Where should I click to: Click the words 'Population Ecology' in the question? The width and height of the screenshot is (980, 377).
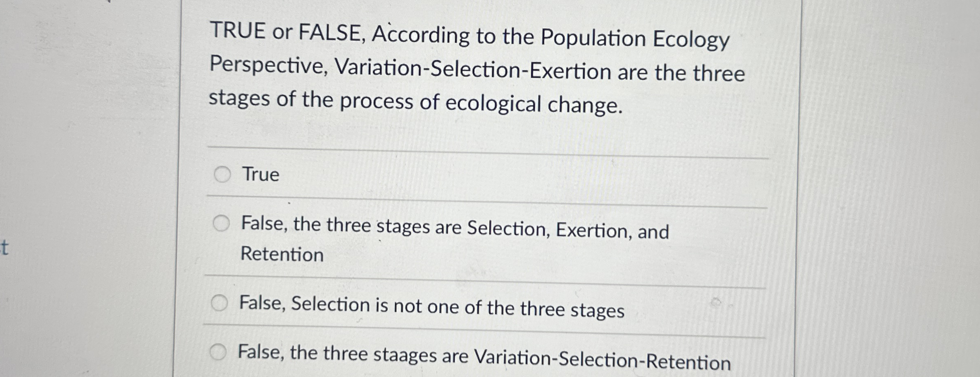click(x=635, y=39)
